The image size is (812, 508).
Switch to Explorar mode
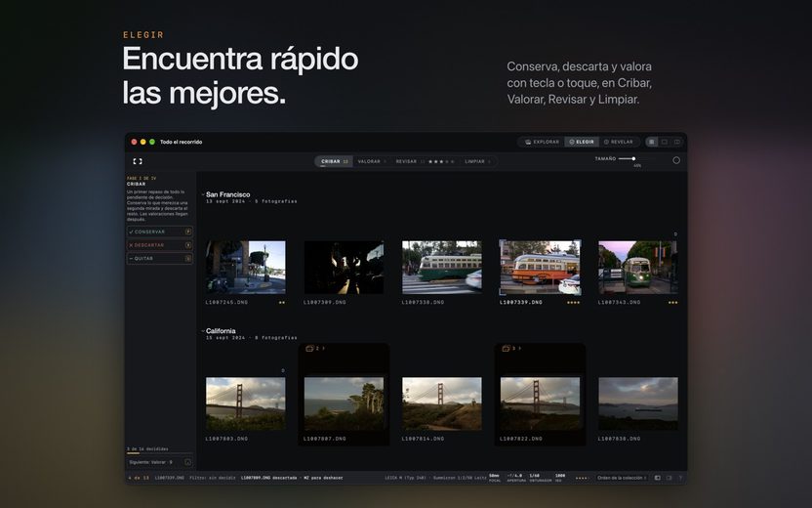point(542,142)
